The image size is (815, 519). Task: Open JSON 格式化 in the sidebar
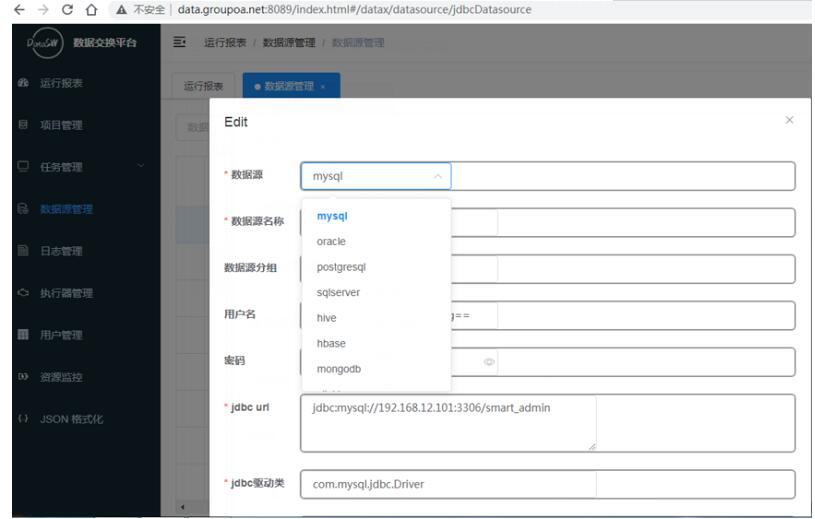72,419
